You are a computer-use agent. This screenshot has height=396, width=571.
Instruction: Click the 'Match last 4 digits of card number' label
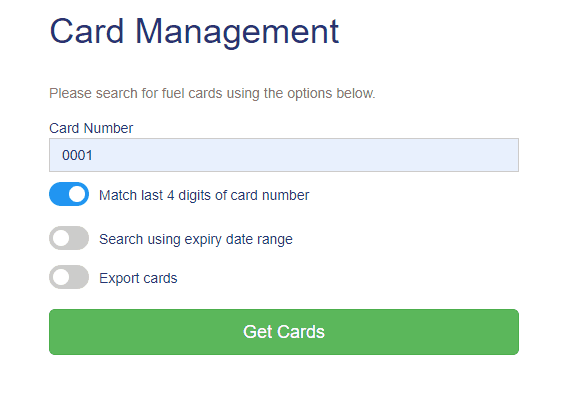coord(204,196)
